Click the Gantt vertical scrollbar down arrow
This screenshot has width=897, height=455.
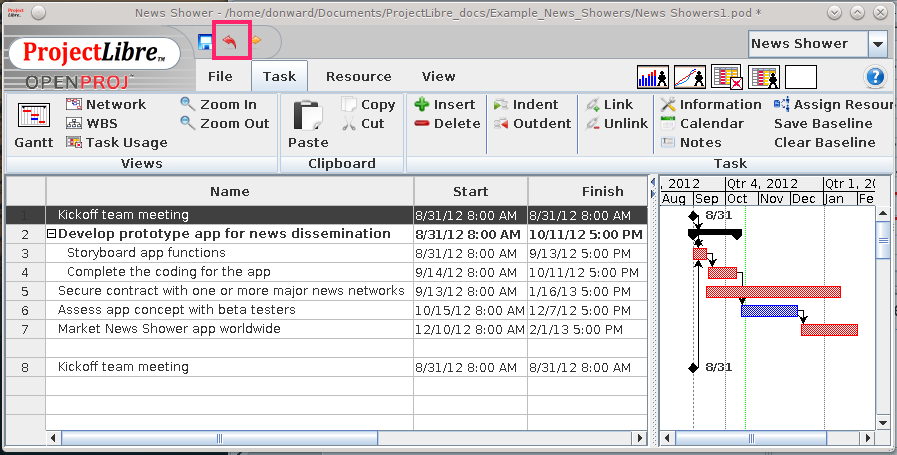[x=883, y=423]
